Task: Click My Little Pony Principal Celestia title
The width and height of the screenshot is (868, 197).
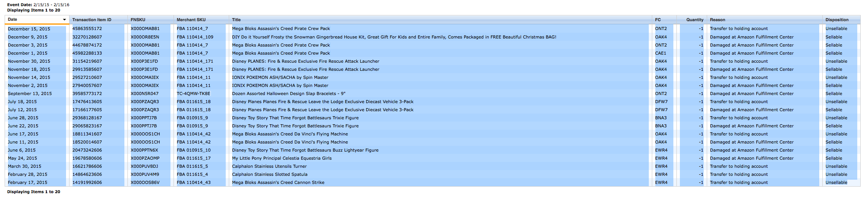Action: coord(282,158)
